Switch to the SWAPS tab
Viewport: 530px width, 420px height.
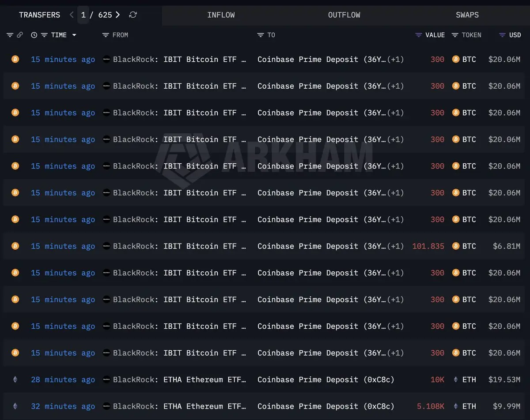tap(467, 15)
